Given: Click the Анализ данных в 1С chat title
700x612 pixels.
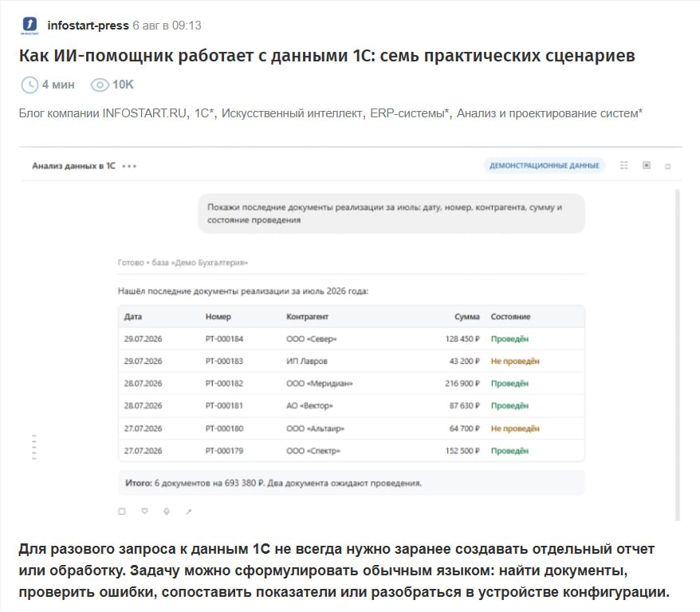Looking at the screenshot, I should [x=73, y=166].
